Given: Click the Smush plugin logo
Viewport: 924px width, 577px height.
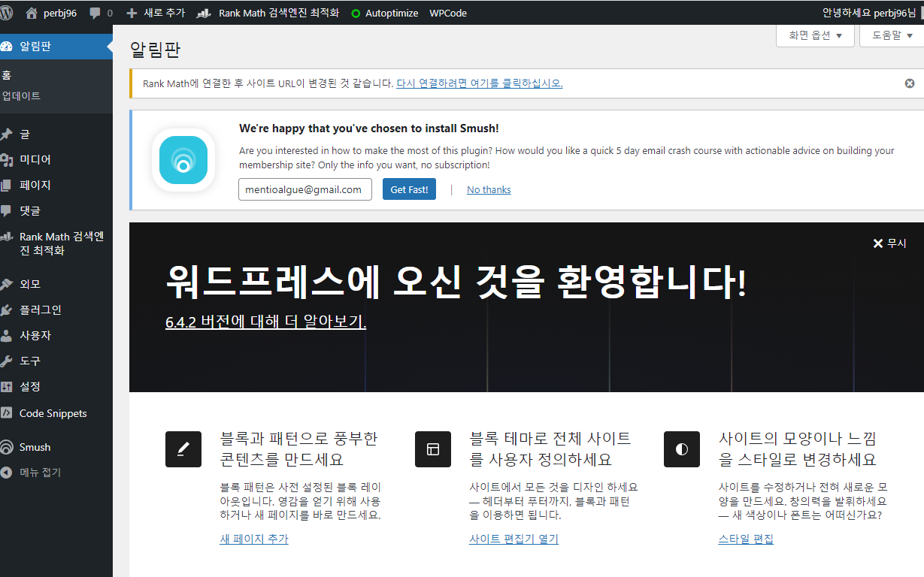Looking at the screenshot, I should [183, 160].
